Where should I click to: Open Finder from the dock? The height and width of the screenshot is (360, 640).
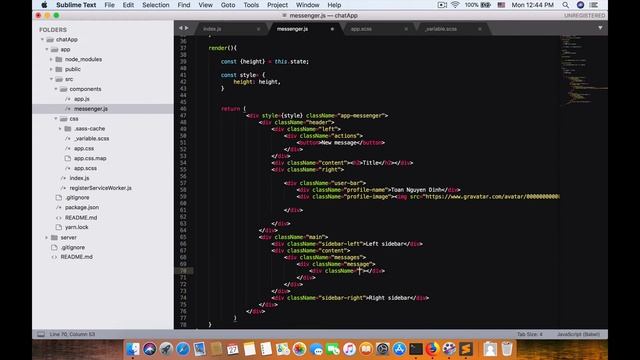[132, 349]
